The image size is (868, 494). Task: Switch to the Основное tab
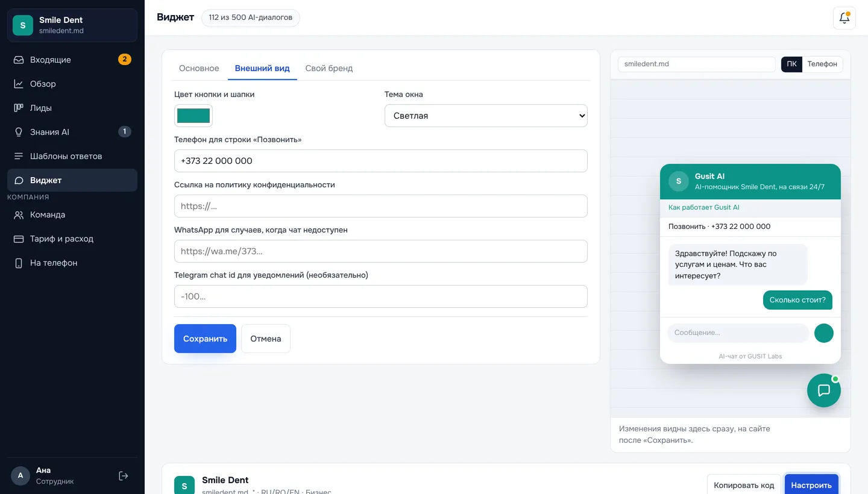pos(199,68)
